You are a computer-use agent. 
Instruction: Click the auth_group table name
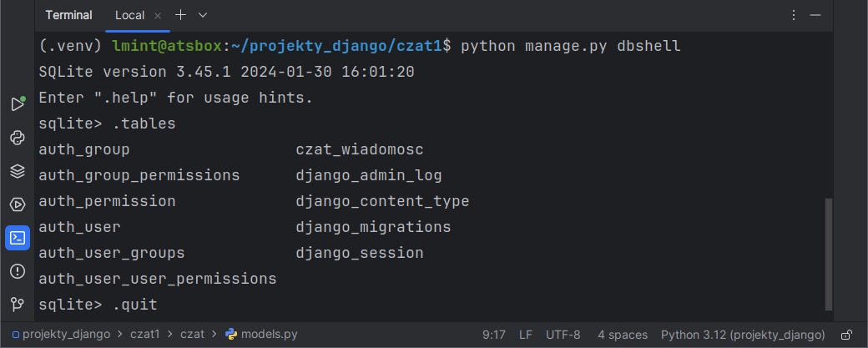84,150
